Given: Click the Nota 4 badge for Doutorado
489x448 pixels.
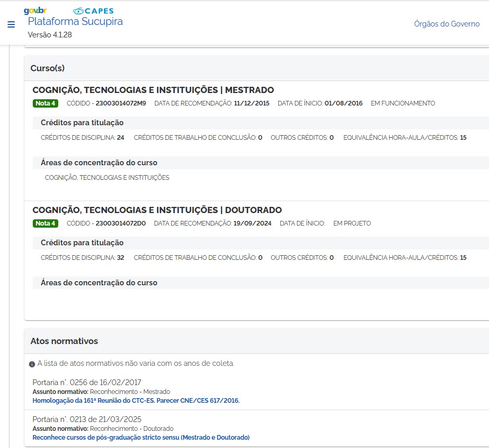Looking at the screenshot, I should [46, 223].
